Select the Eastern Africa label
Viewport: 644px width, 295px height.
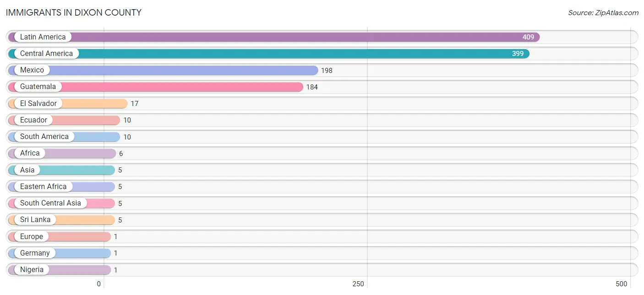click(x=44, y=186)
